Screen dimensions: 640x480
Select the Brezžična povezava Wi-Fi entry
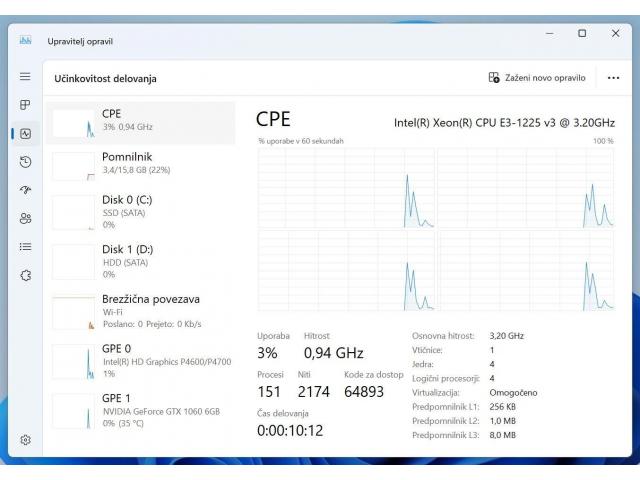click(x=140, y=311)
